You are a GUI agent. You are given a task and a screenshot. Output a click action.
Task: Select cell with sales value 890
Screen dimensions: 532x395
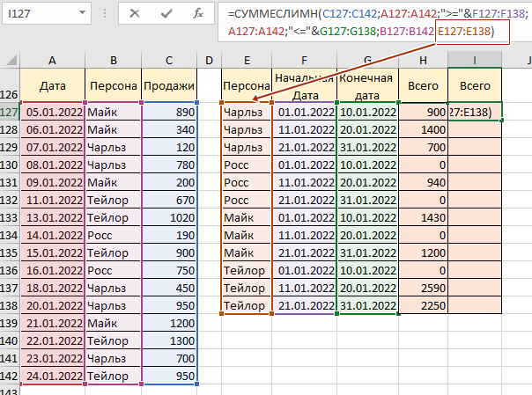[169, 112]
